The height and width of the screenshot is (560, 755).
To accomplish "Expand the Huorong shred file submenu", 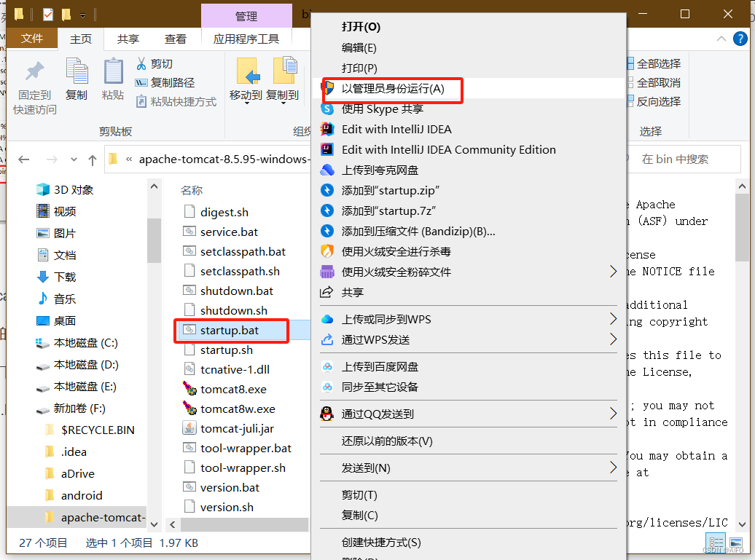I will coord(613,272).
